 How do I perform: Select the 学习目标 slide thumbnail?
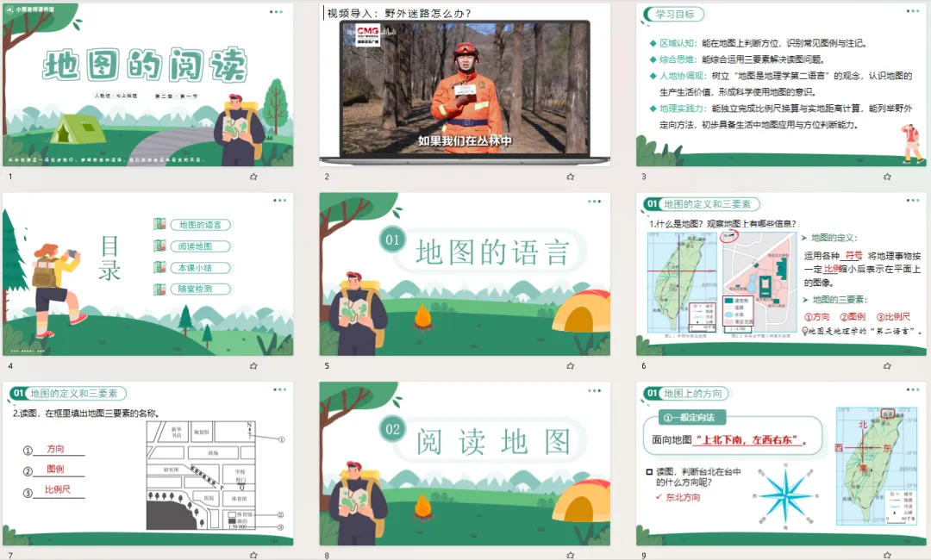point(781,84)
